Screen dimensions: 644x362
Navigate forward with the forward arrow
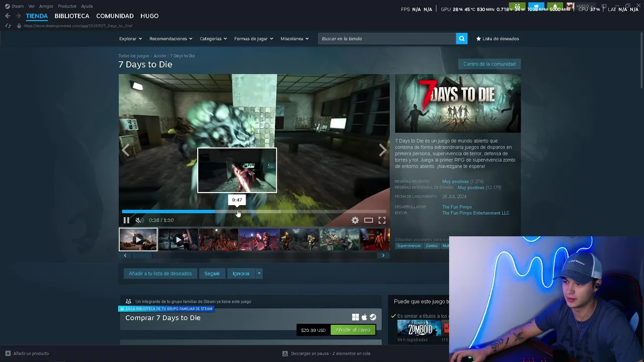point(18,16)
